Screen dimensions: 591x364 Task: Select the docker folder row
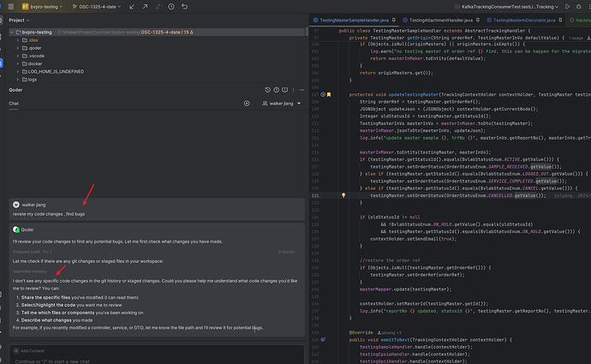point(157,63)
